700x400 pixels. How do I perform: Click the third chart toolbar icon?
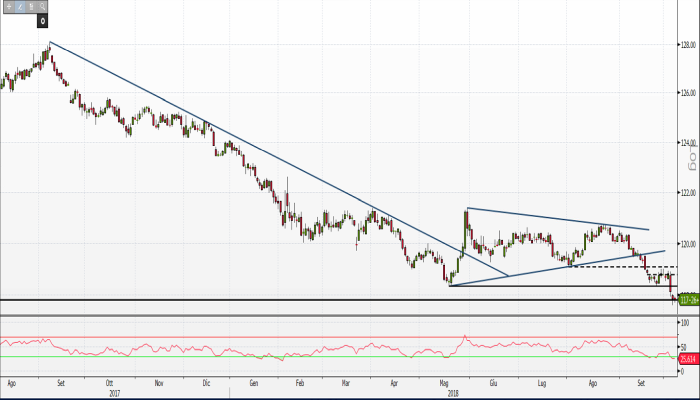pos(31,7)
